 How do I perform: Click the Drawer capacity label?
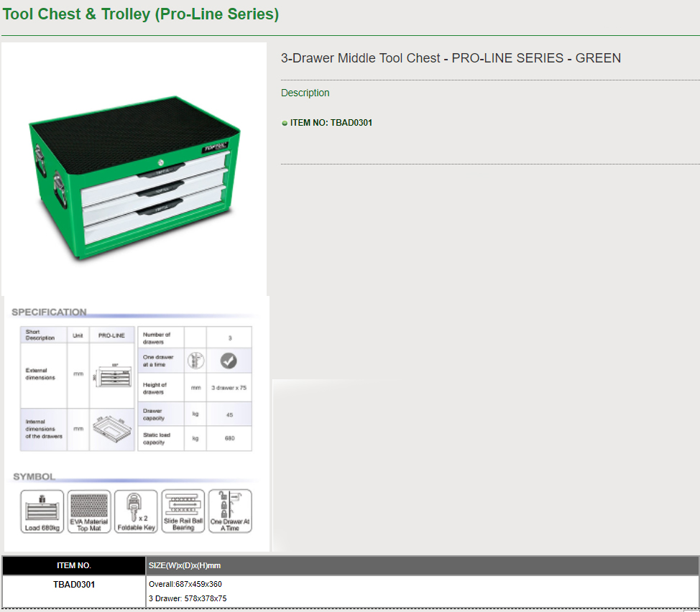[x=154, y=414]
